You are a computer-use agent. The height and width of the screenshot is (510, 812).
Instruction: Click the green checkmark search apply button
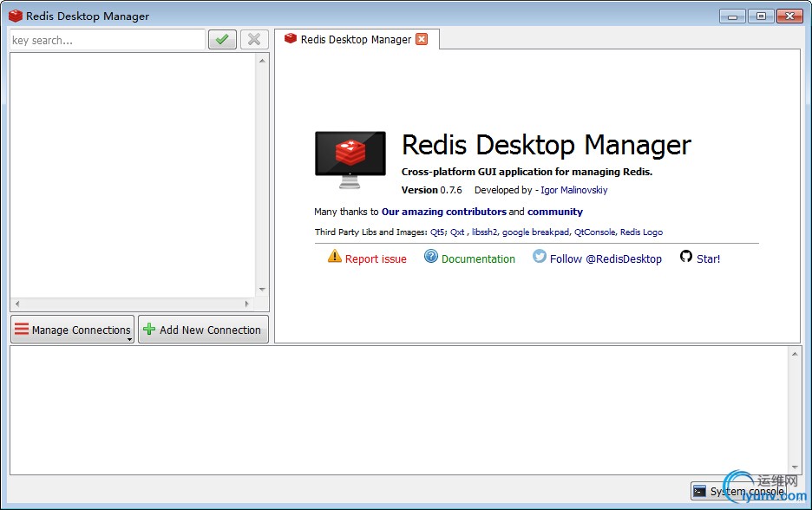point(222,39)
